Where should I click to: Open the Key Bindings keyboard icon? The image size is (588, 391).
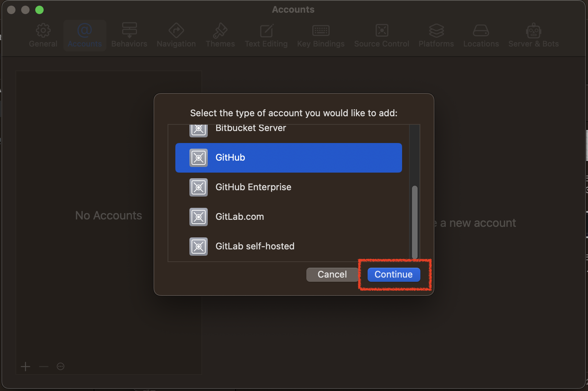(x=321, y=31)
